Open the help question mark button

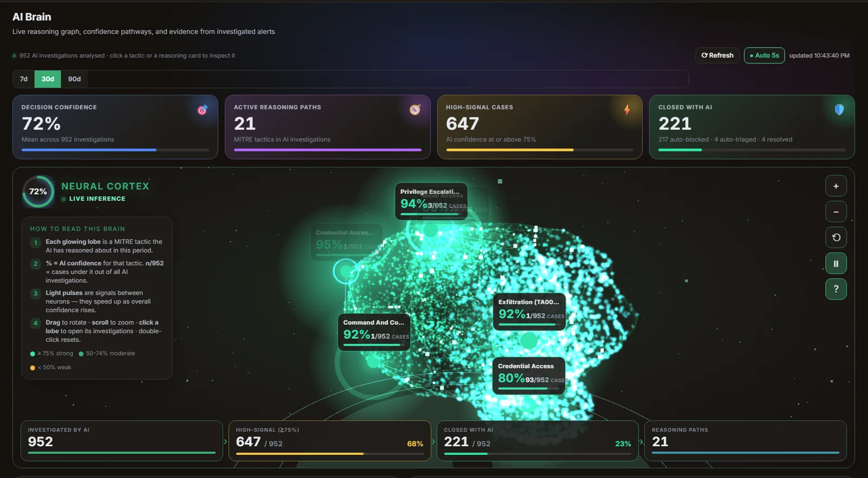[x=836, y=289]
